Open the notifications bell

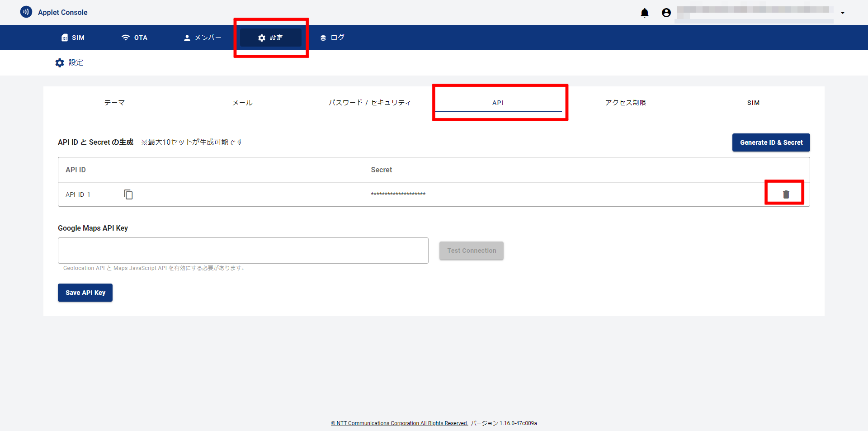pos(645,13)
